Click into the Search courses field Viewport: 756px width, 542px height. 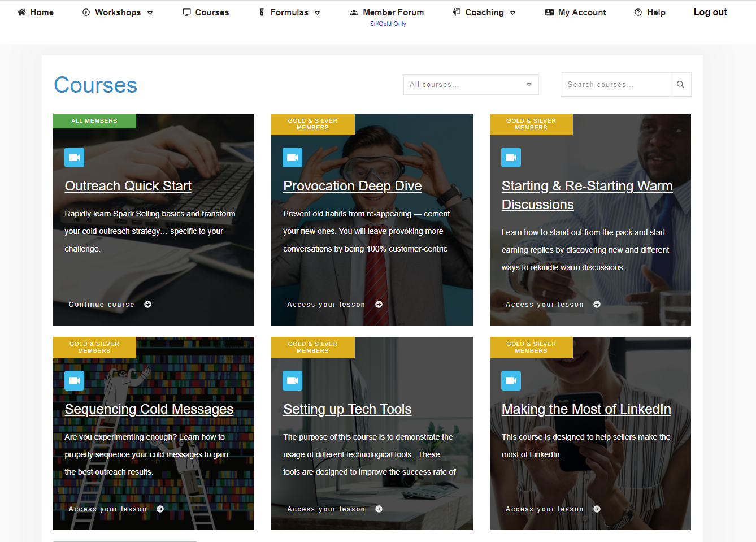[615, 85]
